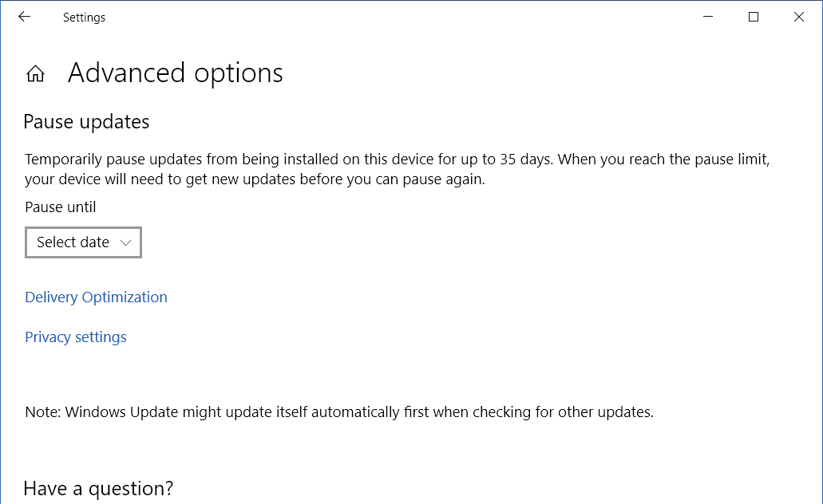This screenshot has height=504, width=823.
Task: Maximize the Settings window
Action: tap(754, 17)
